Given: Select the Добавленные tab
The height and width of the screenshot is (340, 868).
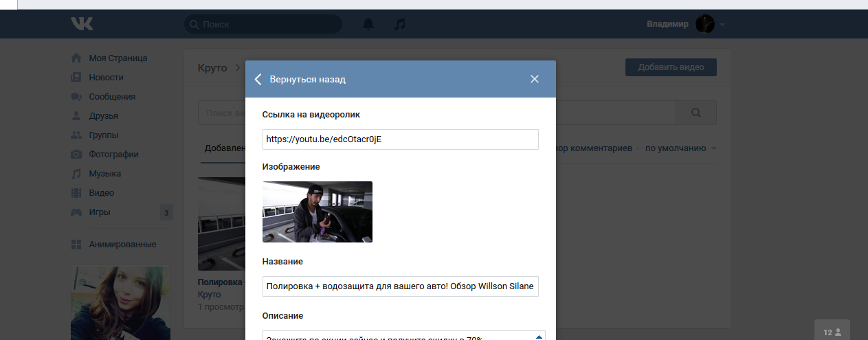Looking at the screenshot, I should click(225, 148).
